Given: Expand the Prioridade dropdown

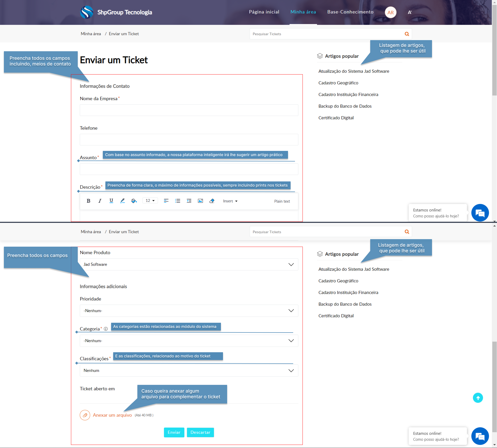Looking at the screenshot, I should (x=189, y=311).
